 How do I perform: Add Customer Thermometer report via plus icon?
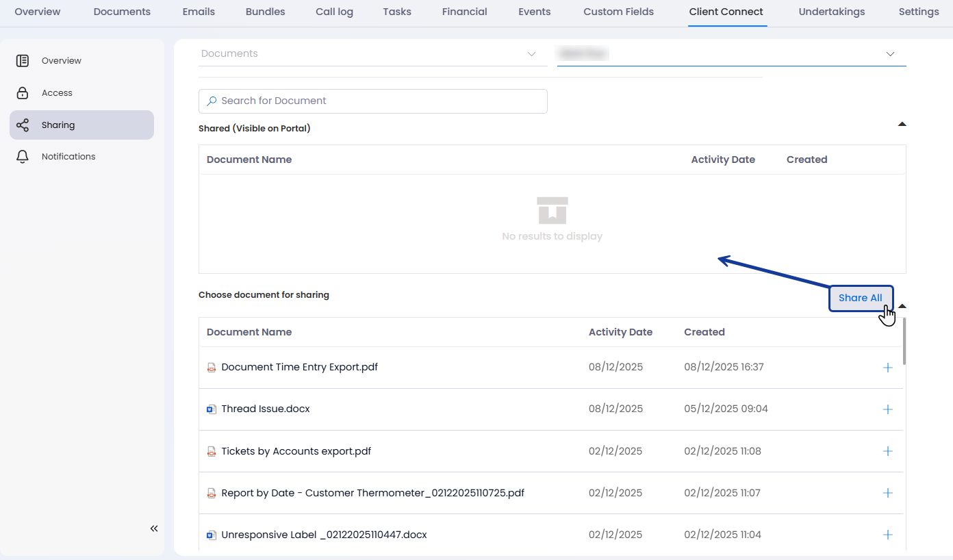[x=888, y=493]
